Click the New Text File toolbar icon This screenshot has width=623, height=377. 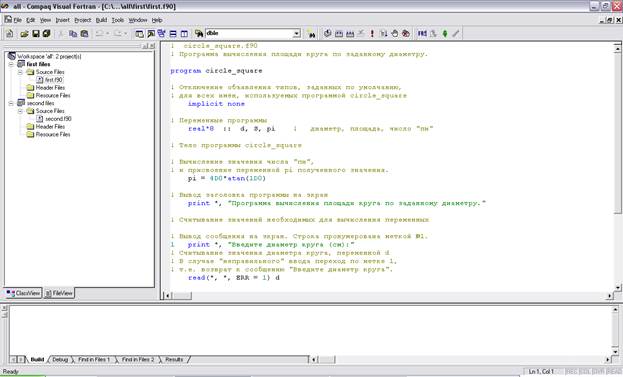click(10, 34)
